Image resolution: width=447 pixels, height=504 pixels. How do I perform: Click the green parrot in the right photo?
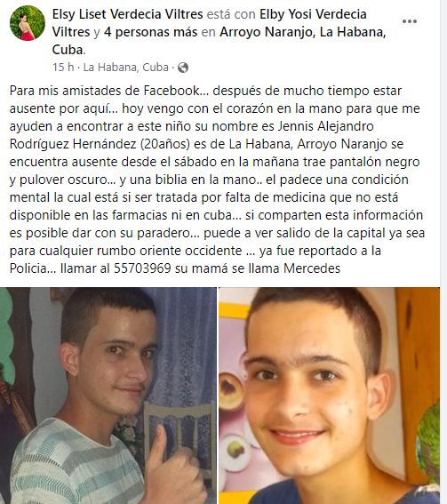[x=429, y=445]
